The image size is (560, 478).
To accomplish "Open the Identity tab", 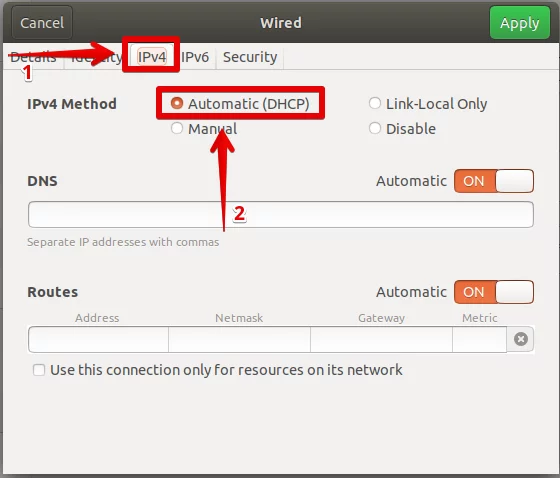I will 96,57.
